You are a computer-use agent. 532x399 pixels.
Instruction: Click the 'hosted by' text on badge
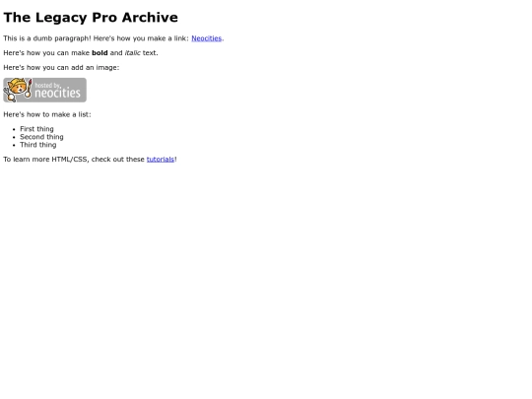coord(48,85)
